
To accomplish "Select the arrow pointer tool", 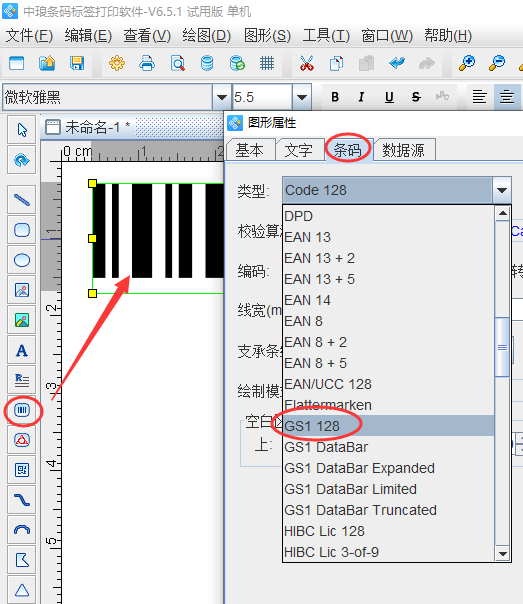I will click(x=22, y=130).
